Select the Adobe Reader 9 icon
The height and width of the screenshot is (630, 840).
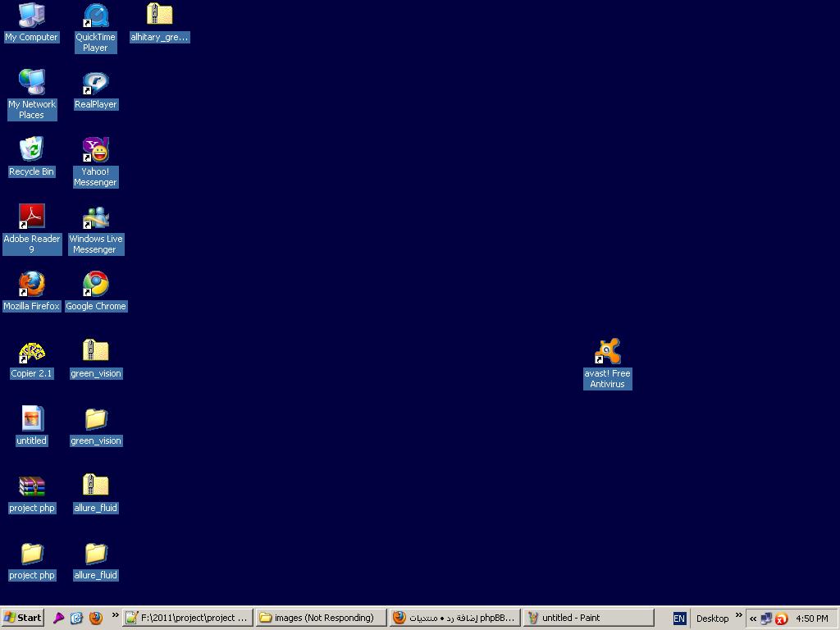pos(32,218)
